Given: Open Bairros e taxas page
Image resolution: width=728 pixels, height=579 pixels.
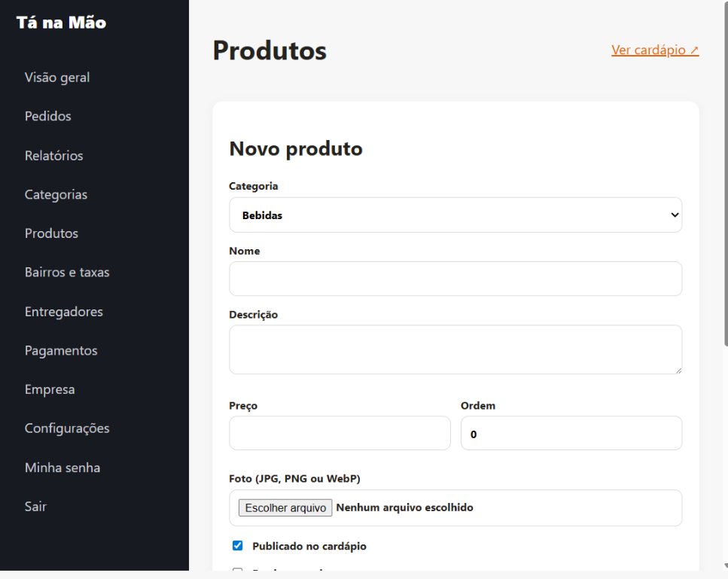Looking at the screenshot, I should 67,272.
